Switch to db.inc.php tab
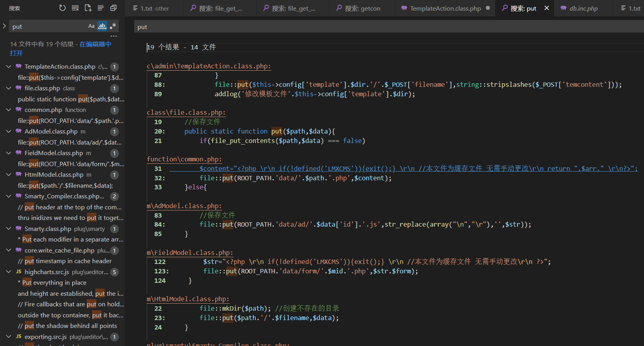This screenshot has height=346, width=644. pos(584,8)
